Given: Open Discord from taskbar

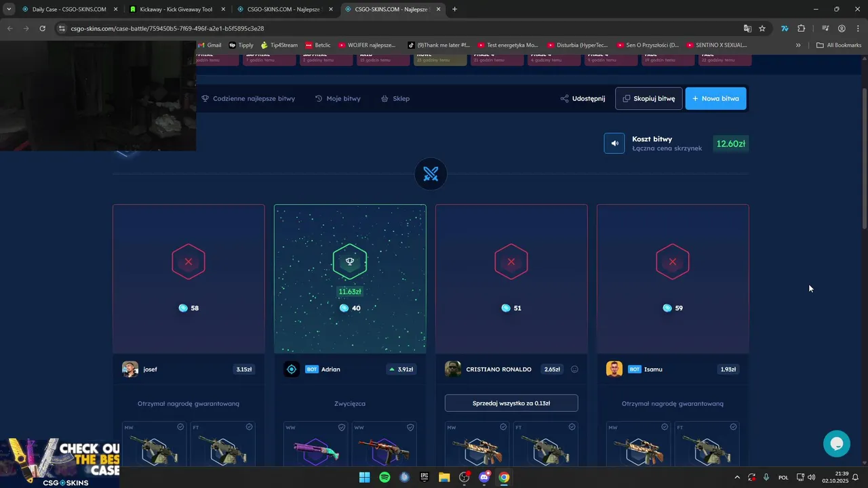Looking at the screenshot, I should click(484, 477).
